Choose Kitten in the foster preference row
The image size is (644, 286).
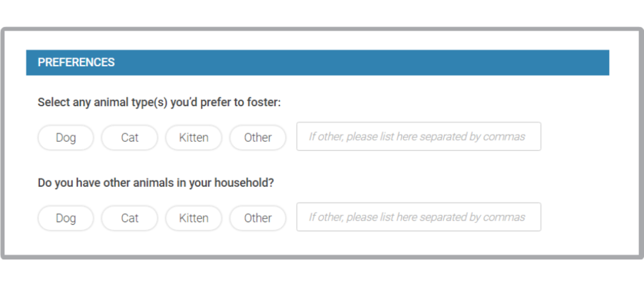click(x=194, y=138)
